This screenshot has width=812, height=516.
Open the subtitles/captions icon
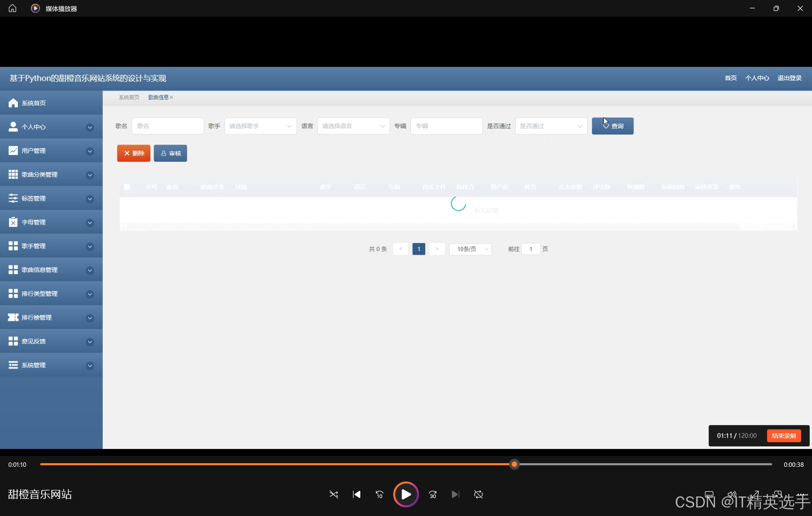pos(709,494)
